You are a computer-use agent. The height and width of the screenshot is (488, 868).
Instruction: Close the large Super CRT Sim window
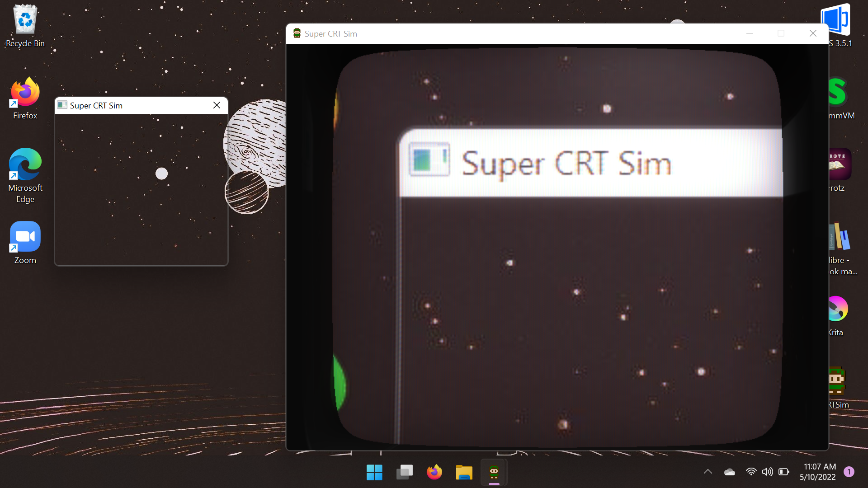point(813,33)
